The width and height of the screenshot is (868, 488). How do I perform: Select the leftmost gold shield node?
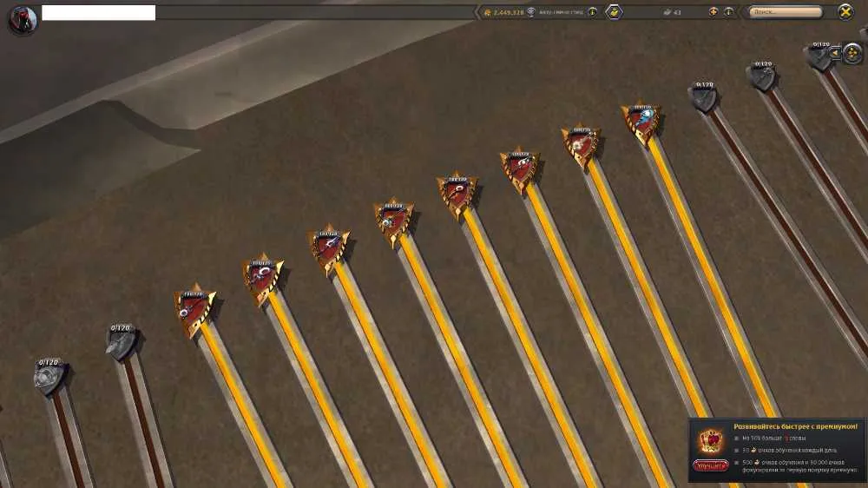[x=194, y=312]
